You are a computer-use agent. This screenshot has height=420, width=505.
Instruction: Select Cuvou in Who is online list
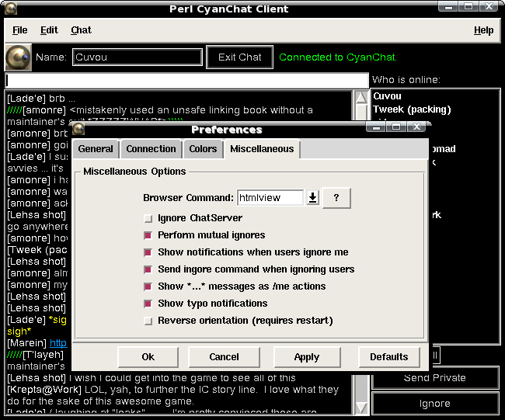388,96
